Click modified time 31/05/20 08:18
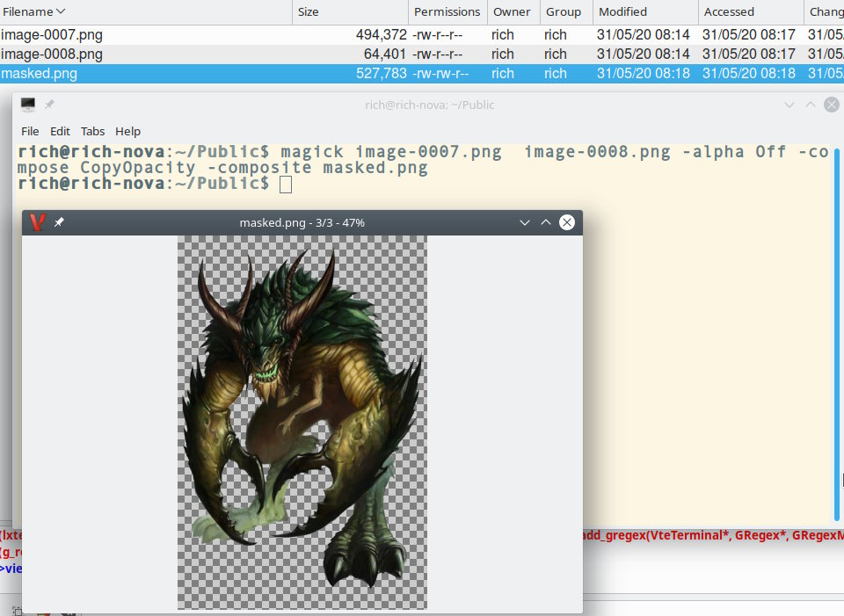Screen dimensions: 844x616 click(x=644, y=74)
